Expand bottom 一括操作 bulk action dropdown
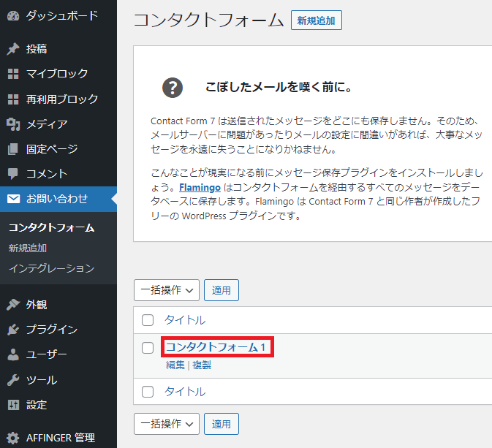Viewport: 492px width, 448px height. pos(167,424)
